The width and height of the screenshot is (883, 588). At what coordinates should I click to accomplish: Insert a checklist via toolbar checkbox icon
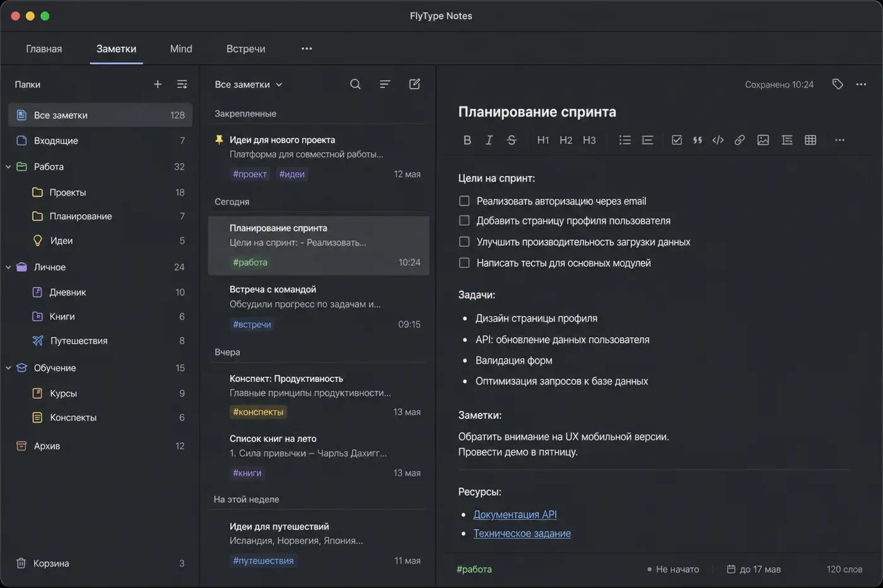coord(677,140)
